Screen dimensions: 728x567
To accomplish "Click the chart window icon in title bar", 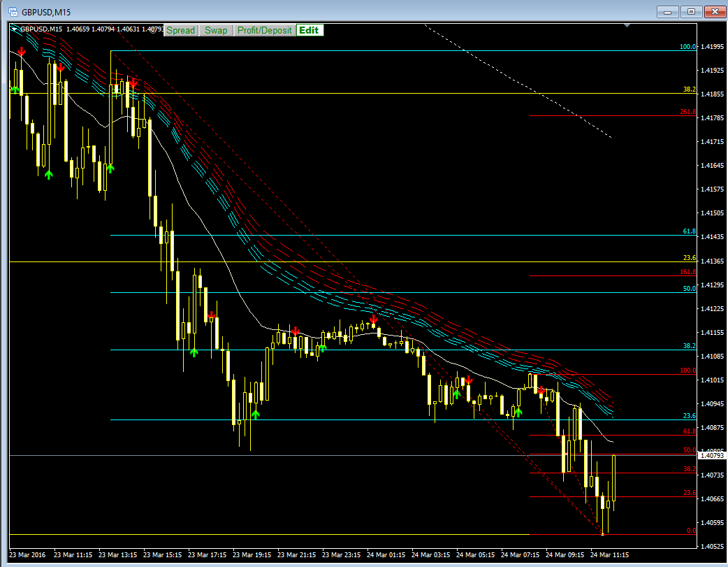I will (x=13, y=12).
